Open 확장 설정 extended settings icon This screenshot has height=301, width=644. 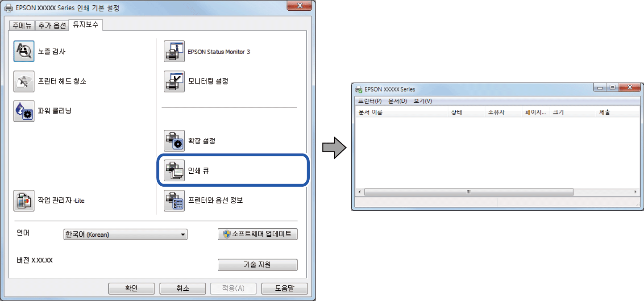click(x=174, y=141)
